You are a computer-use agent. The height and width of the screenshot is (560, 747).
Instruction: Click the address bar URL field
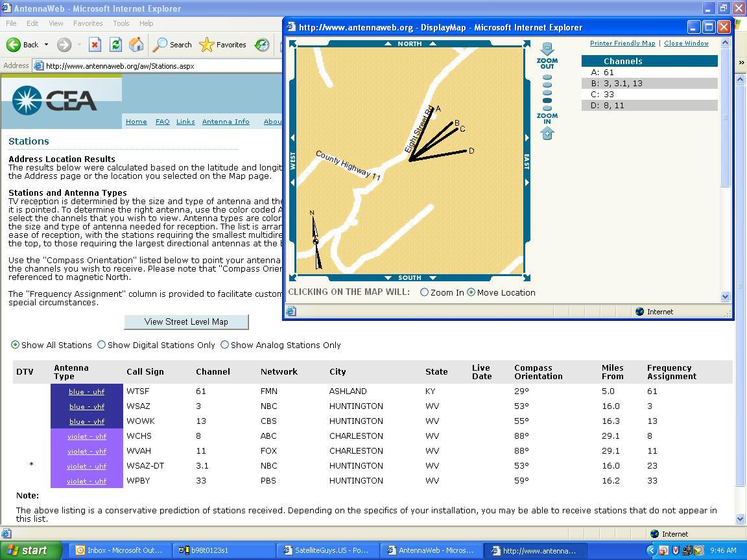[162, 66]
